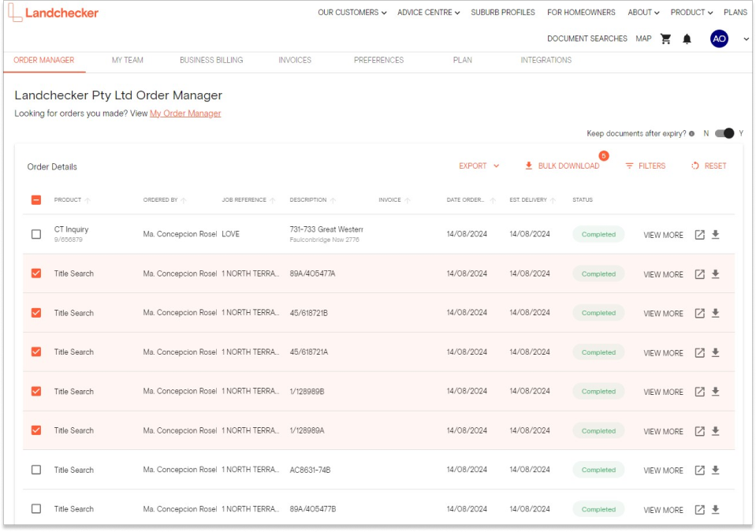The height and width of the screenshot is (532, 756).
Task: Expand the Product menu
Action: pos(691,13)
